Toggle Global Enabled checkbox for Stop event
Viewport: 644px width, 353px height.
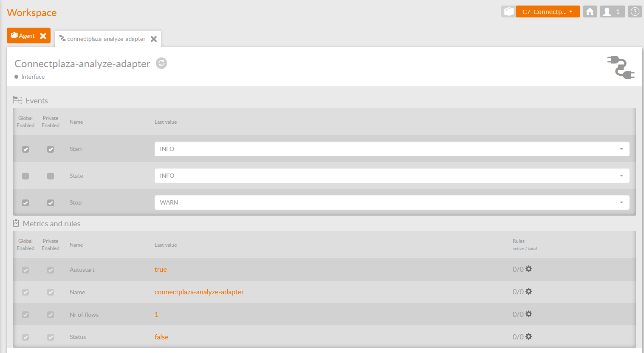pos(25,203)
